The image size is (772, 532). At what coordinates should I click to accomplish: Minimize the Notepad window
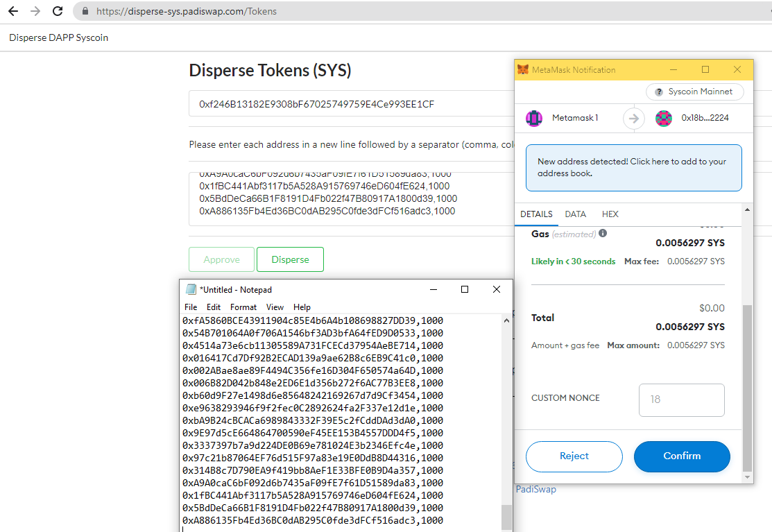tap(434, 289)
